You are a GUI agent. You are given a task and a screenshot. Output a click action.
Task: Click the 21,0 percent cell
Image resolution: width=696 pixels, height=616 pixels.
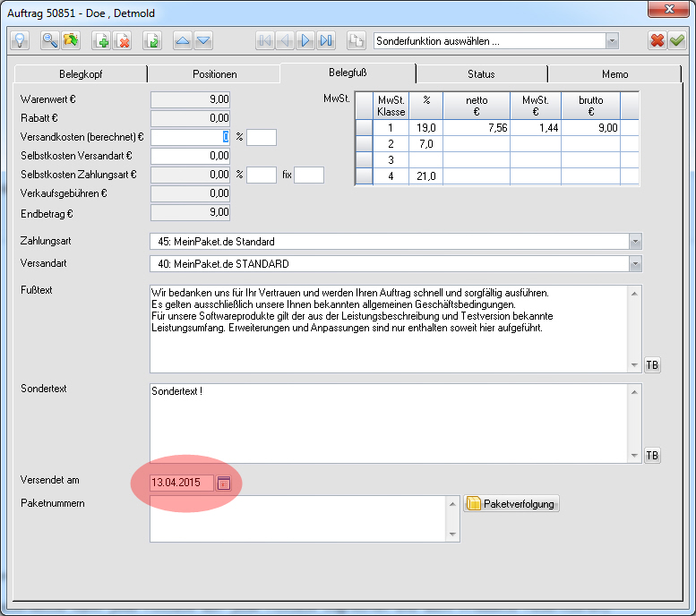point(426,176)
